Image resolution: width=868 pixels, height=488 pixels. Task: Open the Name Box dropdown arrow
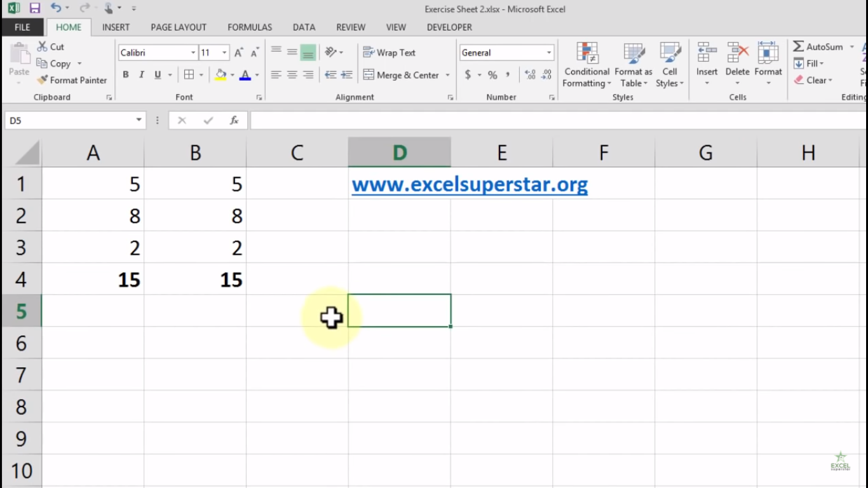click(x=139, y=120)
